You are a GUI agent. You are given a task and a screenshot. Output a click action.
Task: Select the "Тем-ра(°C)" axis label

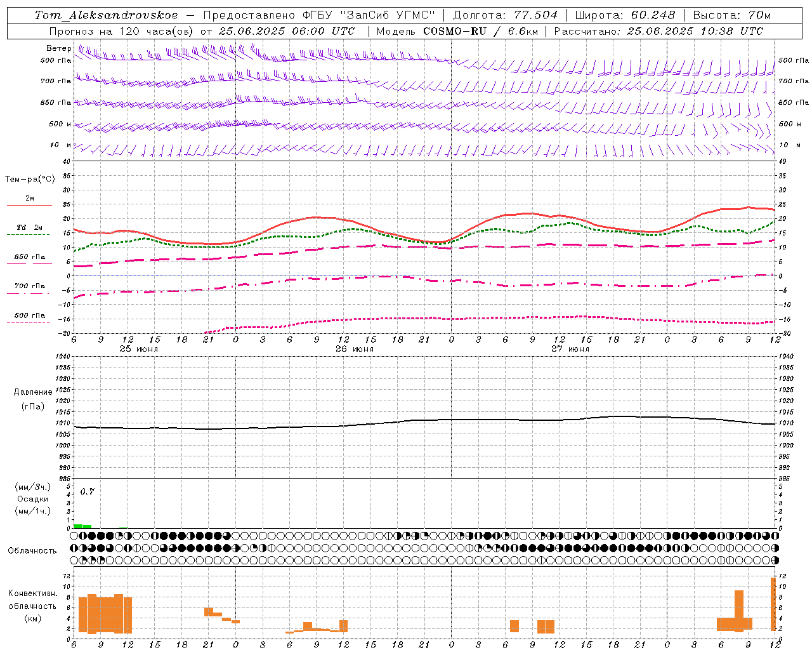[30, 180]
